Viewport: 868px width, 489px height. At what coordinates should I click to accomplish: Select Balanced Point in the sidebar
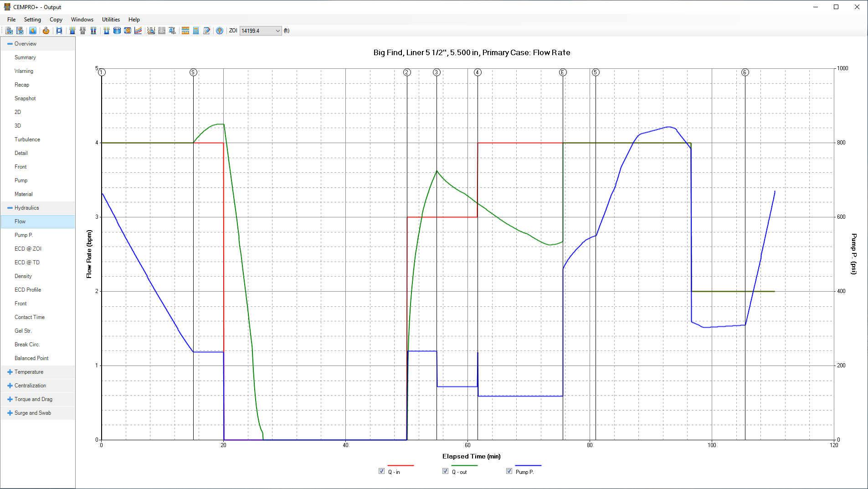pyautogui.click(x=31, y=358)
